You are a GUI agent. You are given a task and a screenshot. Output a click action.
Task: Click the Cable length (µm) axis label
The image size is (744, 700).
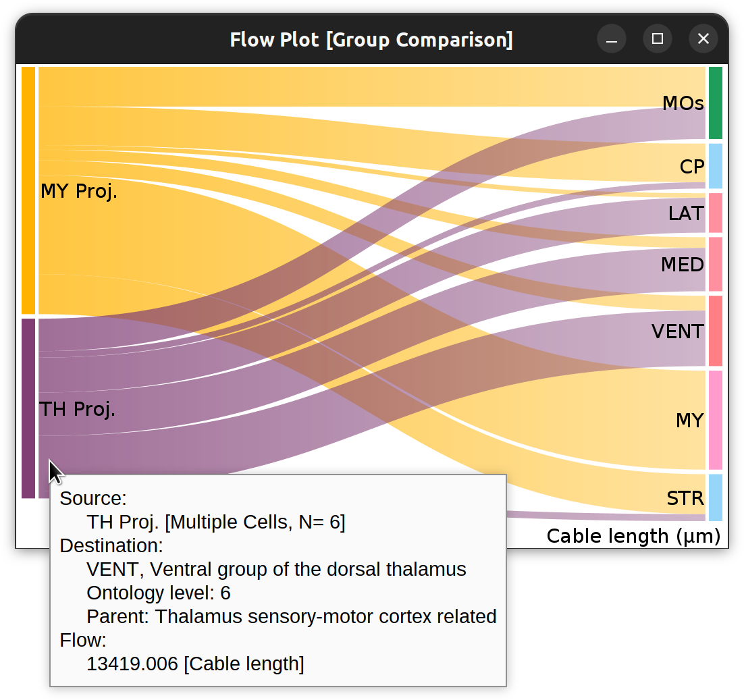pyautogui.click(x=633, y=537)
